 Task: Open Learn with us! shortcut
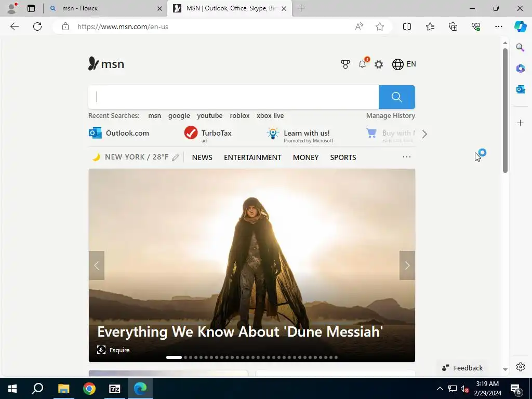click(300, 135)
